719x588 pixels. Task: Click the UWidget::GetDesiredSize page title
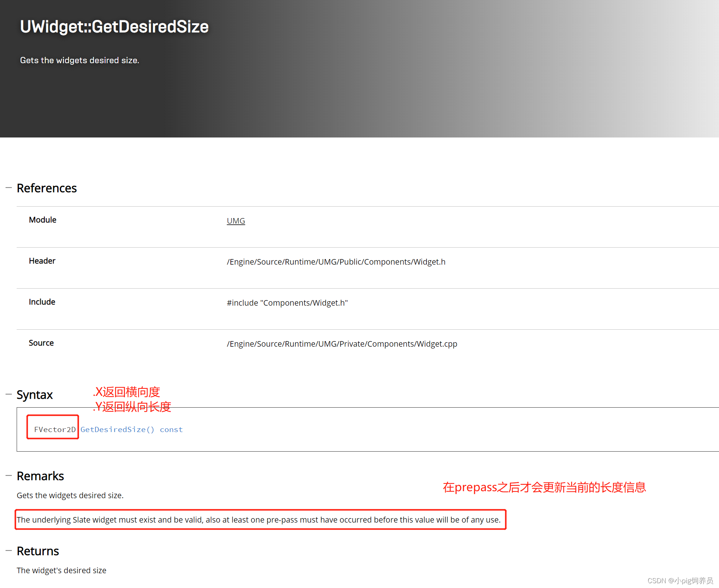coord(114,27)
